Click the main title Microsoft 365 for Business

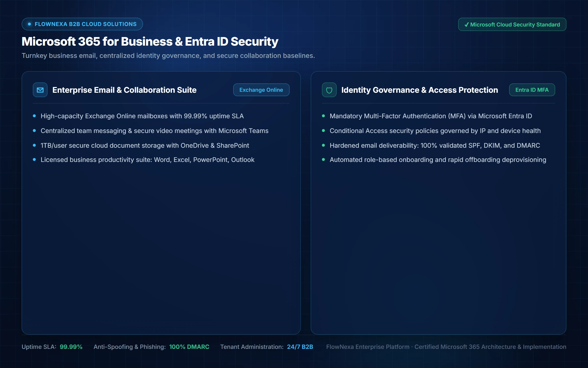click(x=150, y=41)
